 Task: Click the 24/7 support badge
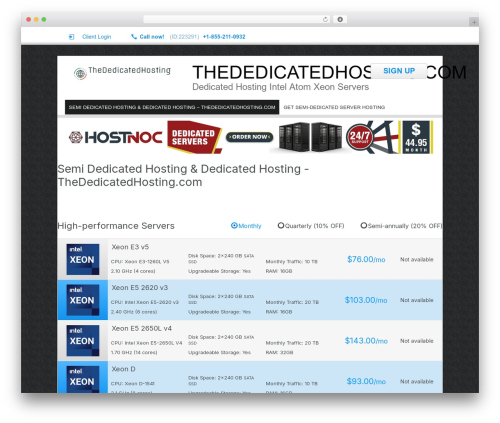(x=359, y=137)
